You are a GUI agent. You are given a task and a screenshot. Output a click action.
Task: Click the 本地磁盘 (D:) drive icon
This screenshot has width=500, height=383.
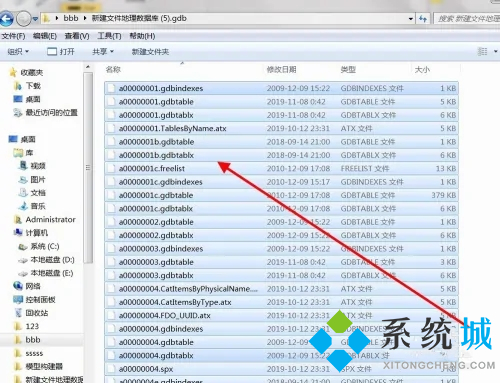coord(23,260)
